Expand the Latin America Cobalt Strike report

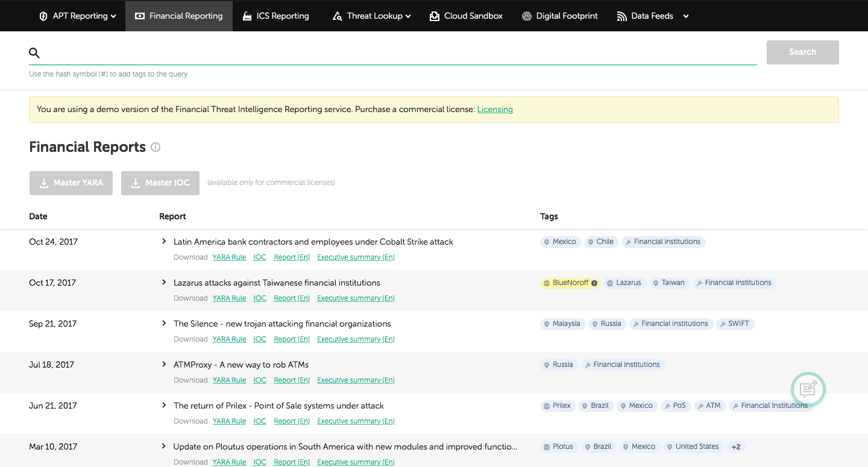pyautogui.click(x=163, y=242)
